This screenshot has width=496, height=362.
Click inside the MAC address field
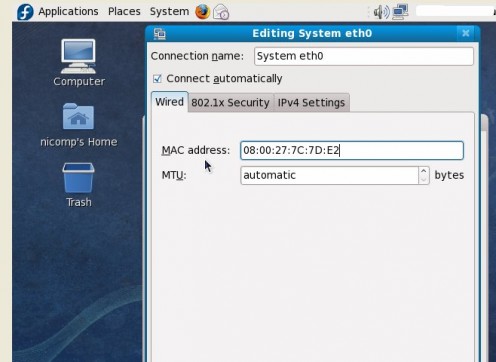point(352,150)
